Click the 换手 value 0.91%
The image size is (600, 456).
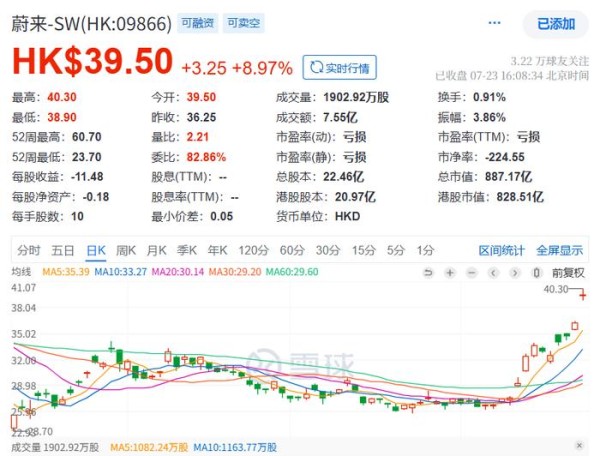click(x=489, y=97)
